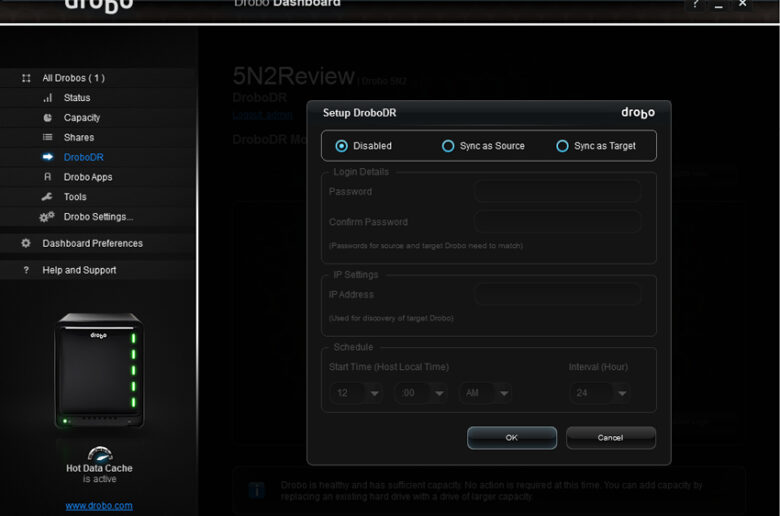
Task: Click the 'Start Time (Host Local Time)' label
Action: [x=389, y=367]
